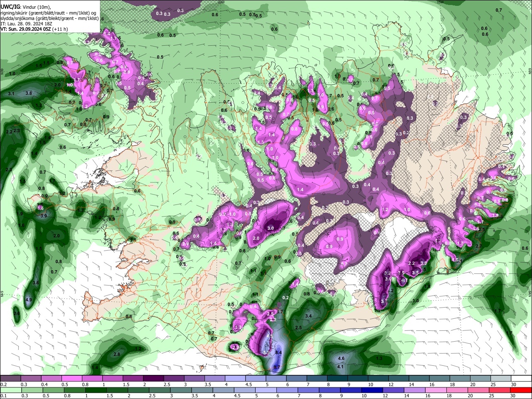532x399 pixels.
Task: Click the "4.1" value on the map
Action: (340, 367)
